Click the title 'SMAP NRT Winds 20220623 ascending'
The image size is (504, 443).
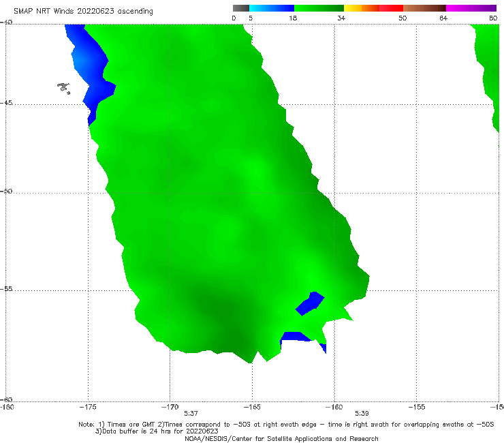[x=83, y=11]
